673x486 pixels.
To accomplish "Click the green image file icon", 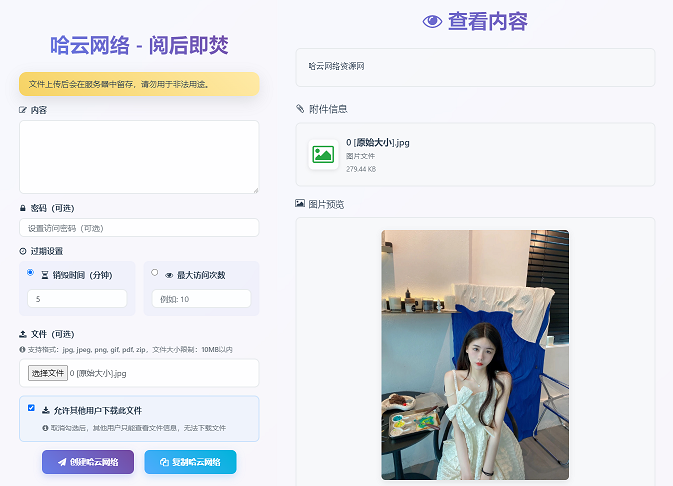I will (324, 155).
